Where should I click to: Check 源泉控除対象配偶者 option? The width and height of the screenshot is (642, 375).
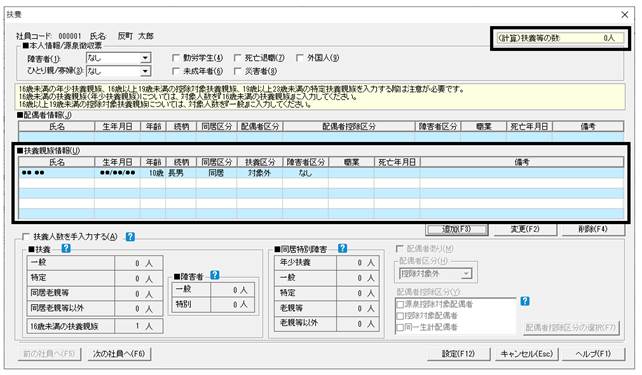(x=400, y=305)
